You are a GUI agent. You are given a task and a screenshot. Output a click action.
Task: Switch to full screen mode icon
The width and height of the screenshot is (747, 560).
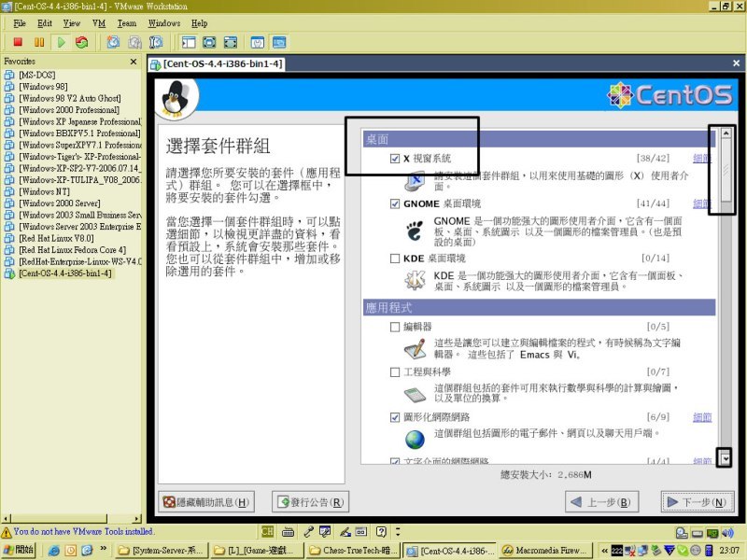pos(209,42)
